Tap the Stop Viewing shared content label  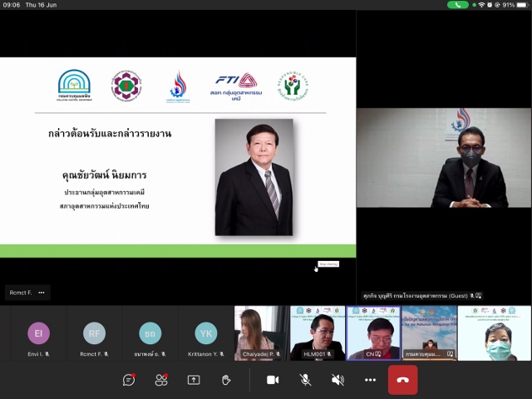328,264
